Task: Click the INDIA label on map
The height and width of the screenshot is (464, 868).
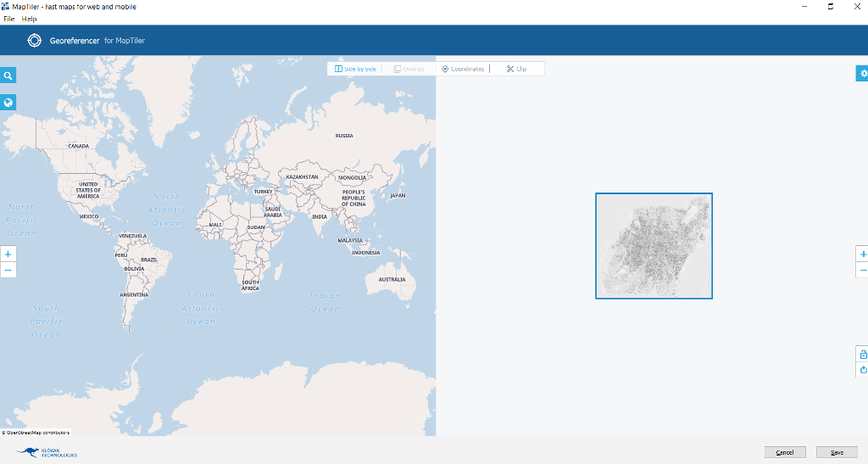Action: (x=320, y=217)
